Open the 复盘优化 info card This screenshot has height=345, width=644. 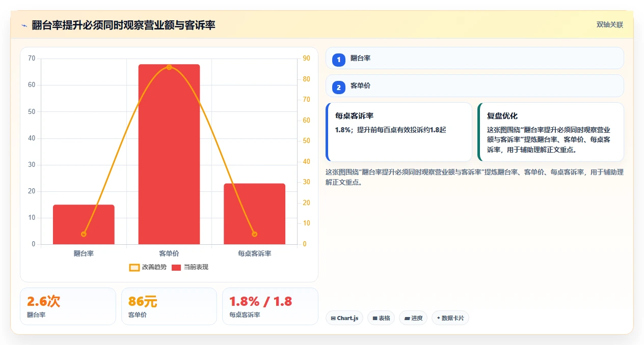point(551,132)
